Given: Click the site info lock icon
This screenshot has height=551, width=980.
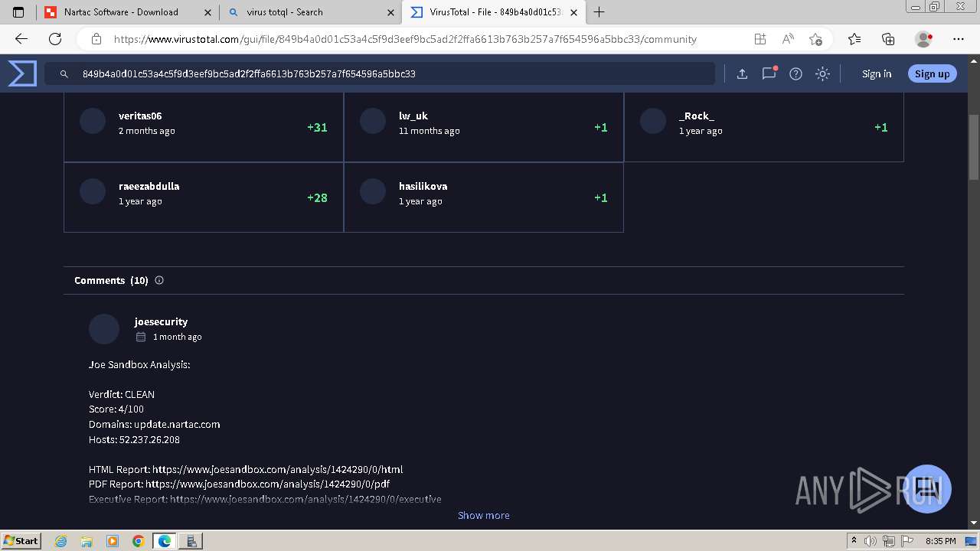Looking at the screenshot, I should coord(96,39).
